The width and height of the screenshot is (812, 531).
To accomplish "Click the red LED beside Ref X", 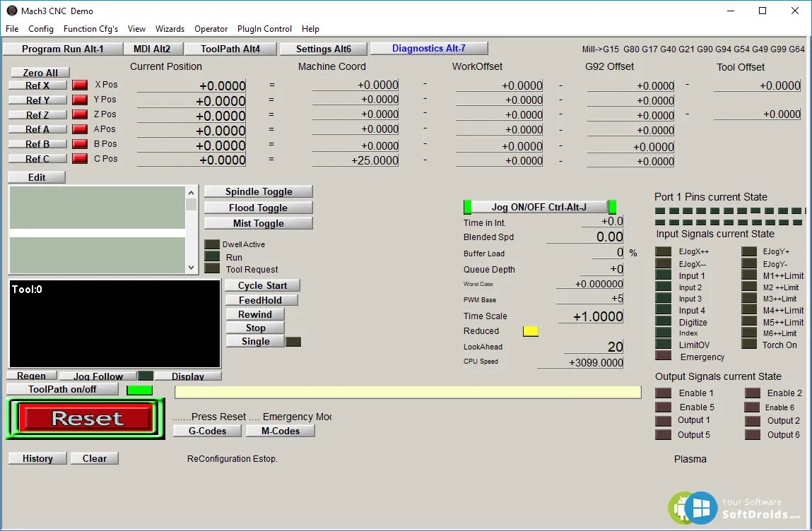I will click(80, 85).
